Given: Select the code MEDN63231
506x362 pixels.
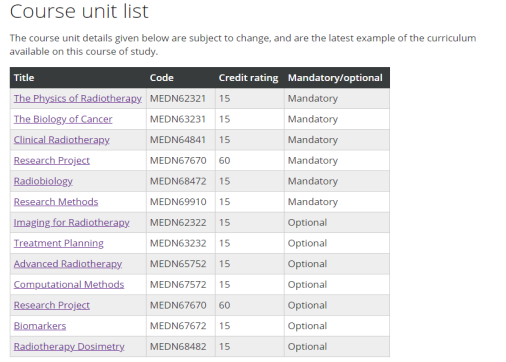Looking at the screenshot, I should click(x=178, y=119).
